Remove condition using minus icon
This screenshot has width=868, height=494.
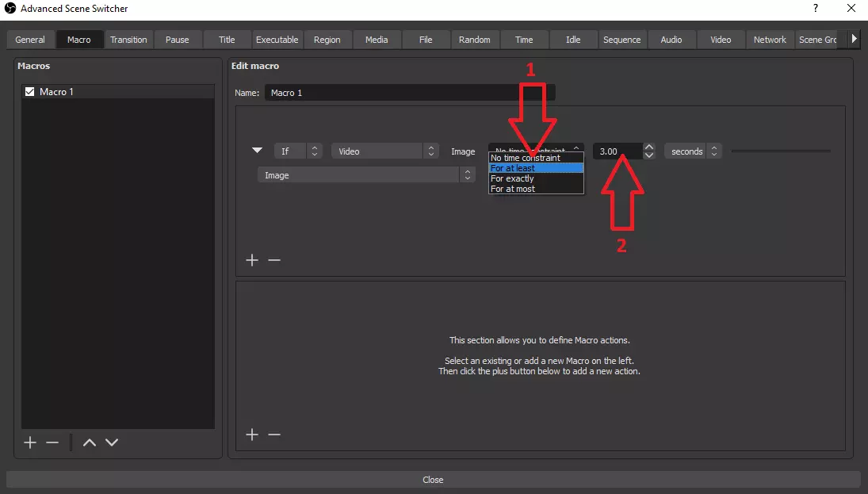pyautogui.click(x=274, y=260)
